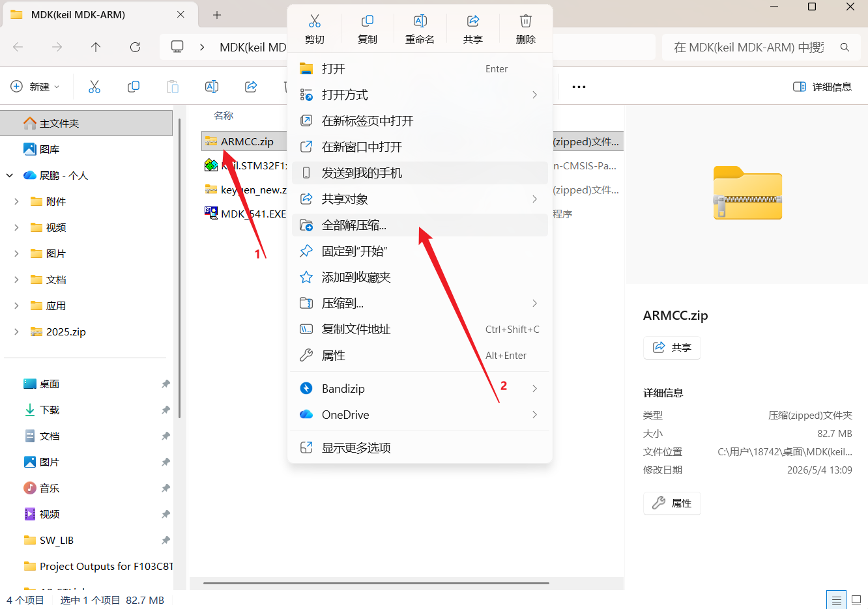Select 打开 in the context menu
Image resolution: width=868 pixels, height=609 pixels.
coord(420,69)
